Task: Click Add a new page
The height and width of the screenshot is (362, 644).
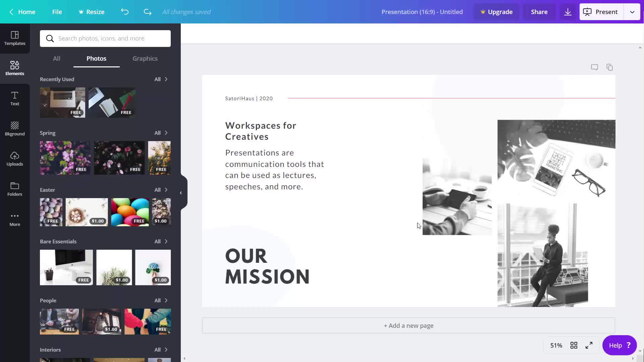Action: [408, 325]
